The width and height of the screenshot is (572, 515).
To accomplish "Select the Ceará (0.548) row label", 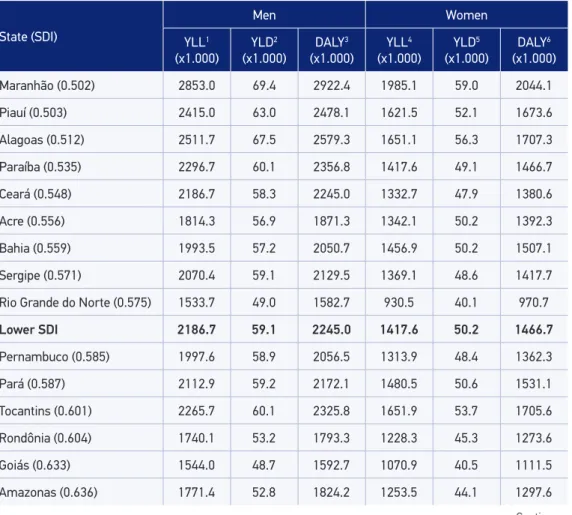I will tap(36, 194).
